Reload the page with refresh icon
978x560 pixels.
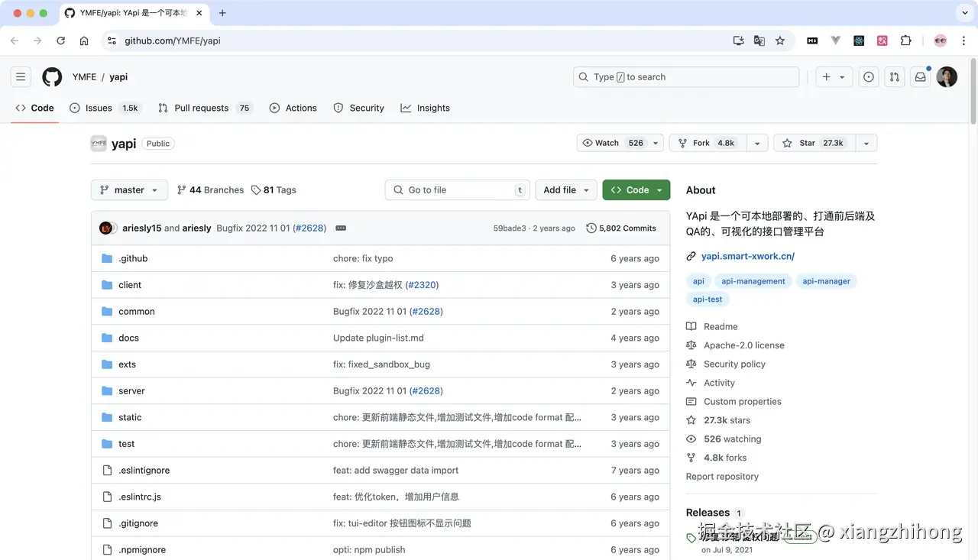(x=61, y=40)
